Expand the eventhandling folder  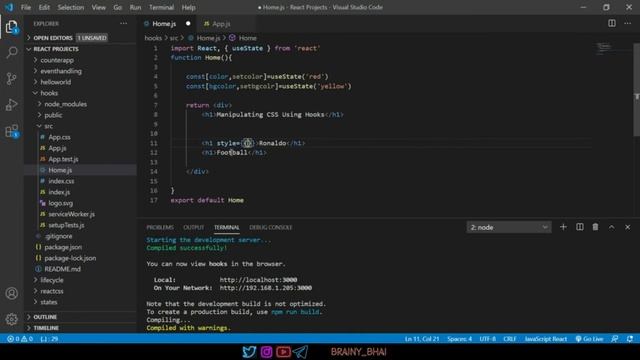[x=81, y=71]
